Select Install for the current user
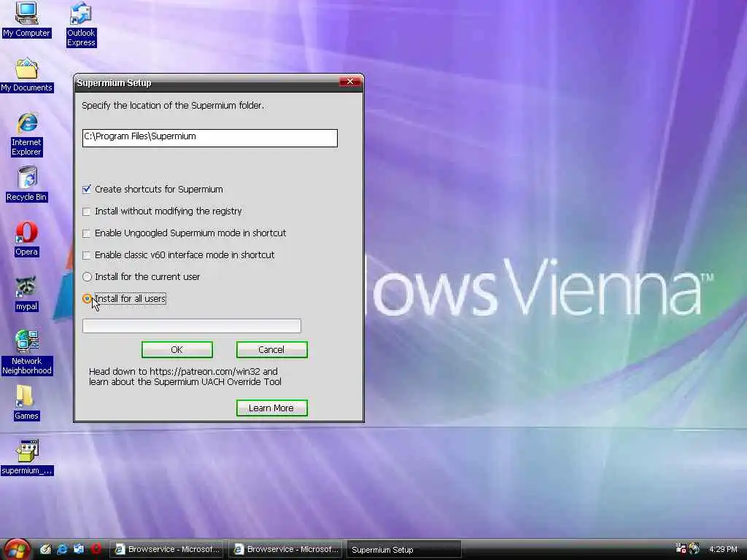Viewport: 747px width, 560px height. (88, 276)
